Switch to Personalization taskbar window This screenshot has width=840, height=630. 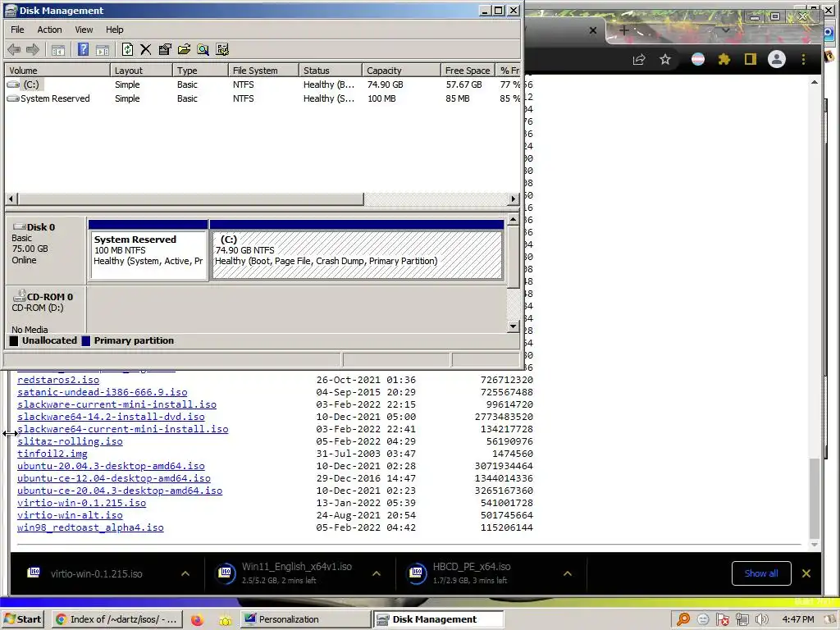click(305, 620)
